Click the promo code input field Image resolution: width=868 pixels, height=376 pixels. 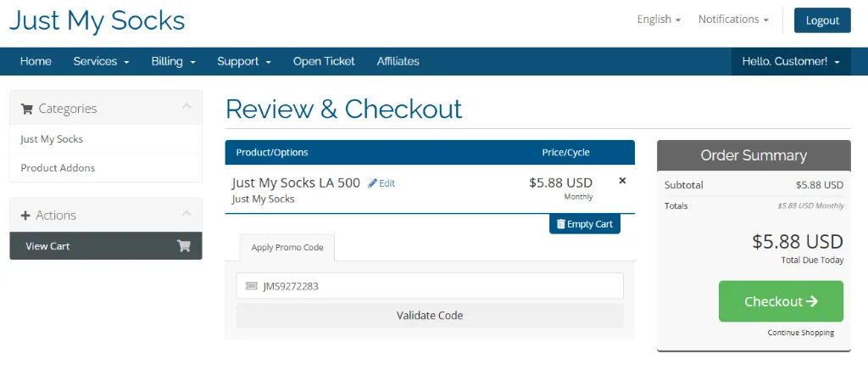click(430, 285)
